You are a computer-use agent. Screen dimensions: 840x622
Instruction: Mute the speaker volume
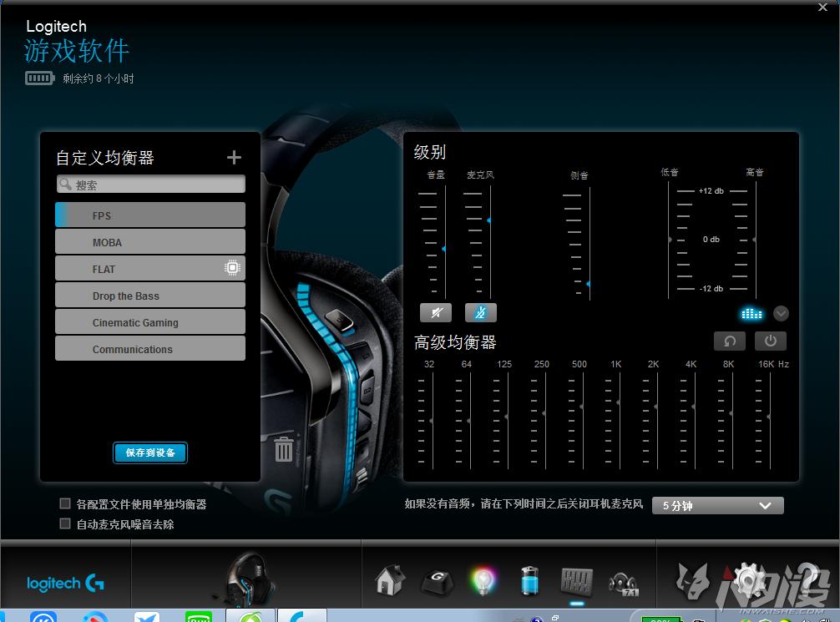click(435, 311)
